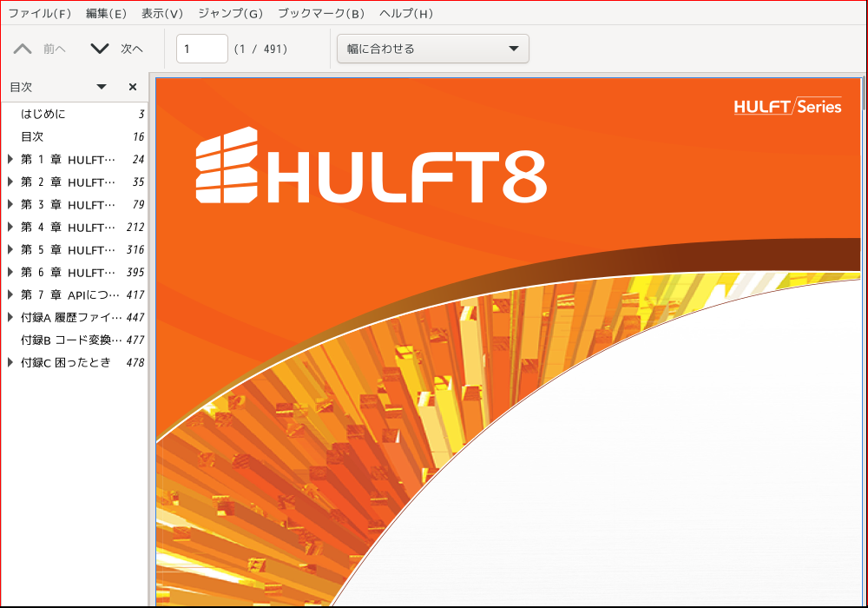Click page number 316 of 第 5 章
This screenshot has height=608, width=868.
(x=135, y=250)
